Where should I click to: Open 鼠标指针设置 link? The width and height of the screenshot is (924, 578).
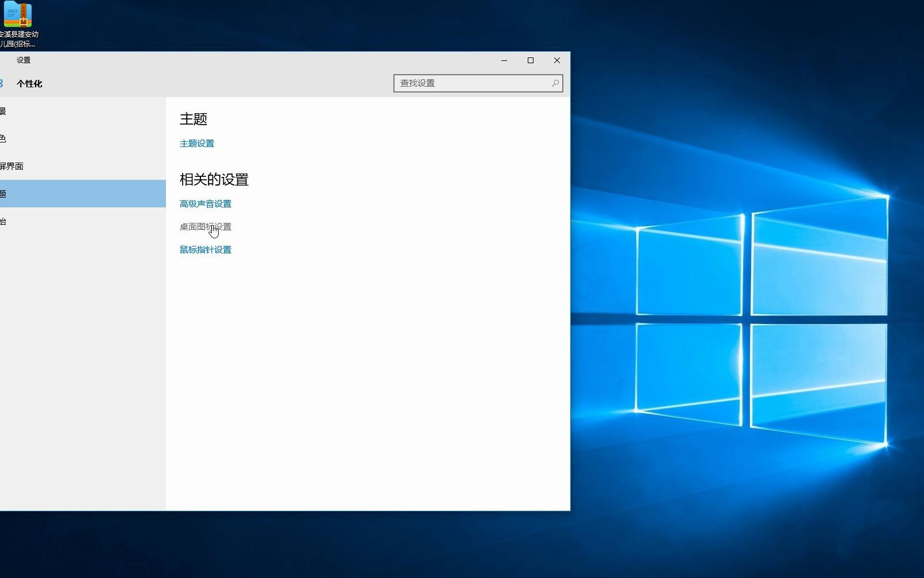pos(206,250)
